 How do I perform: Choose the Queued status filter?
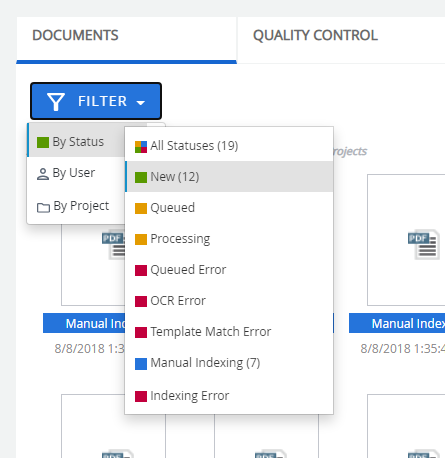(229, 208)
